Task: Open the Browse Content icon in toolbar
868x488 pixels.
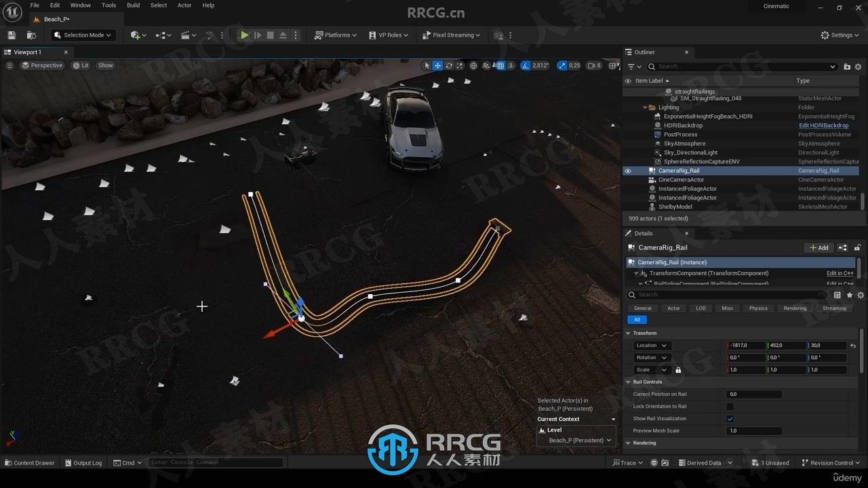Action: pos(31,35)
